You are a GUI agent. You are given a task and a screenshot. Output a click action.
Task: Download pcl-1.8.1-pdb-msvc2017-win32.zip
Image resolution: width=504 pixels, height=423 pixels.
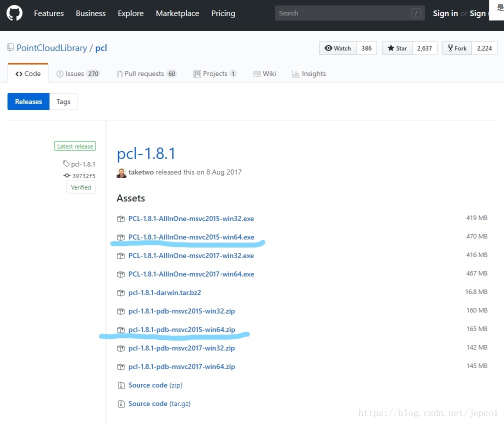pyautogui.click(x=181, y=348)
